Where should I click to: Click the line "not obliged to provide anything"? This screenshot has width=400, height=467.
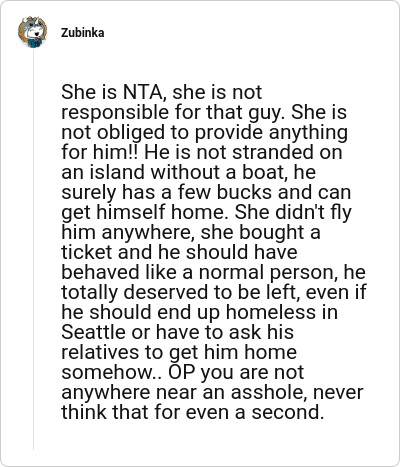205,132
